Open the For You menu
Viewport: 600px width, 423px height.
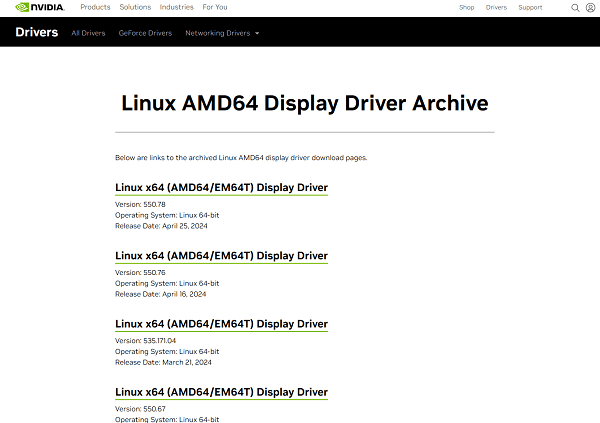click(215, 7)
